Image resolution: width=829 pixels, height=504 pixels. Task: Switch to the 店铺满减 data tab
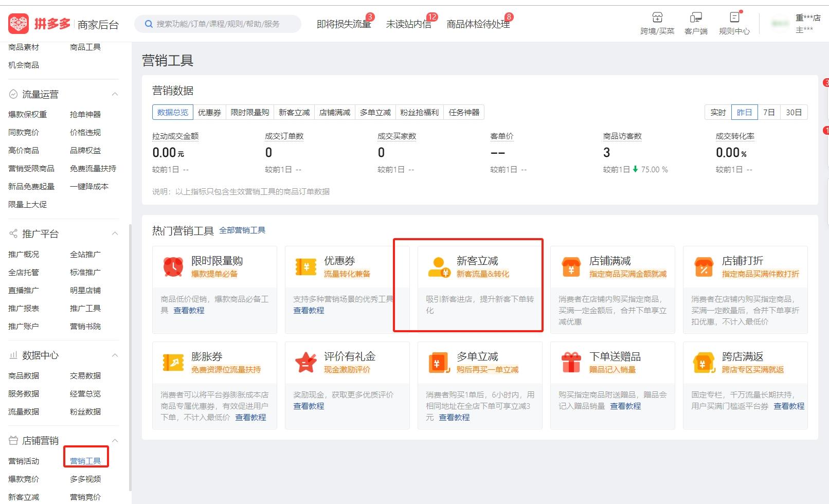[334, 112]
